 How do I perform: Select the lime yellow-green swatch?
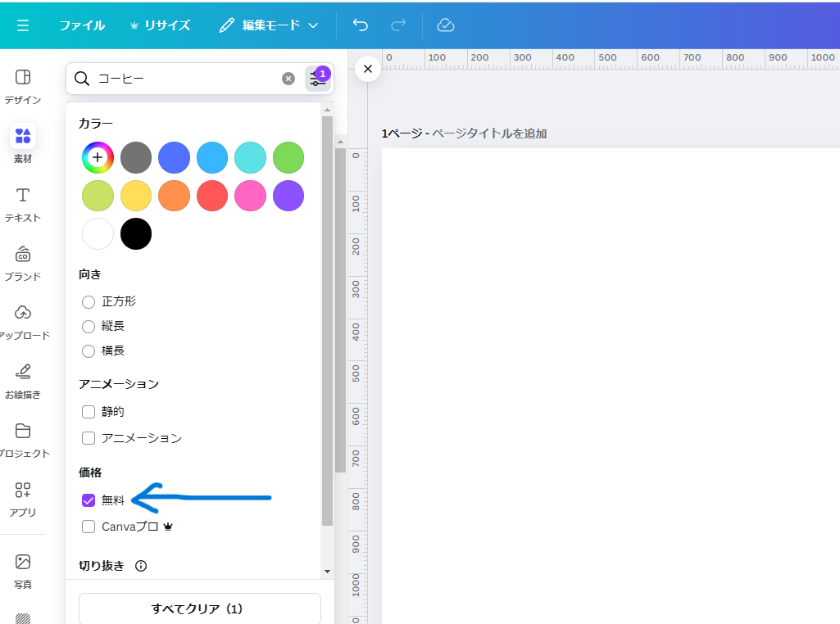[x=98, y=196]
